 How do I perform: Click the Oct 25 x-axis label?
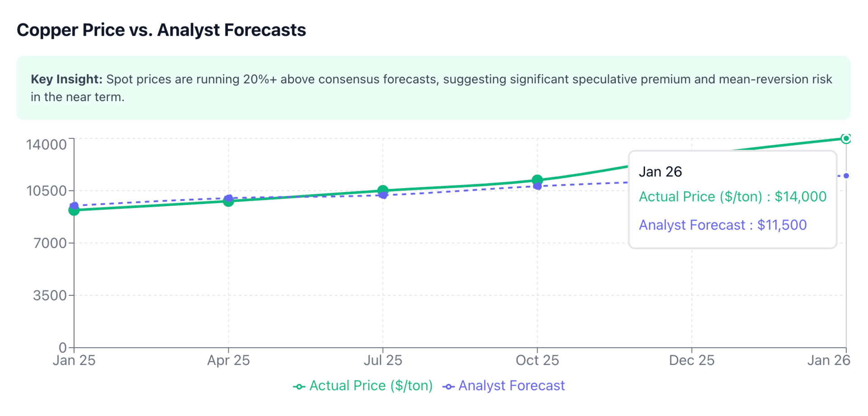[x=537, y=360]
